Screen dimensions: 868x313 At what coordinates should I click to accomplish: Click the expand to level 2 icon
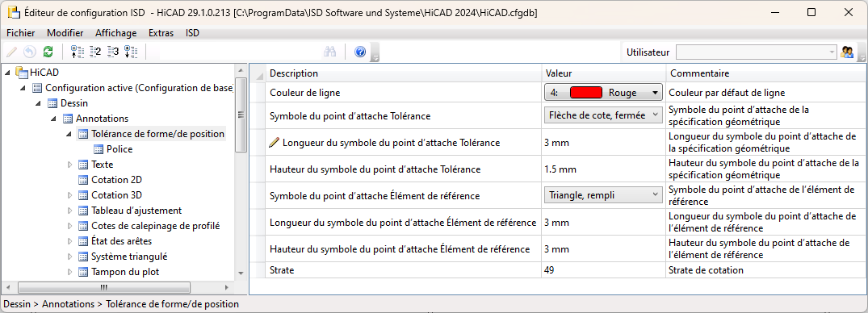95,52
